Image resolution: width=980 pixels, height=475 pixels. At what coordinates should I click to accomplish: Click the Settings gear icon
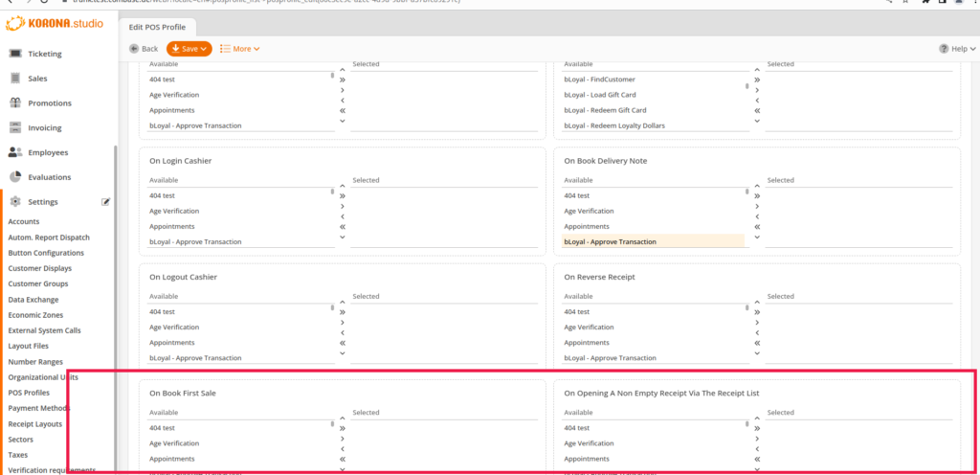15,201
